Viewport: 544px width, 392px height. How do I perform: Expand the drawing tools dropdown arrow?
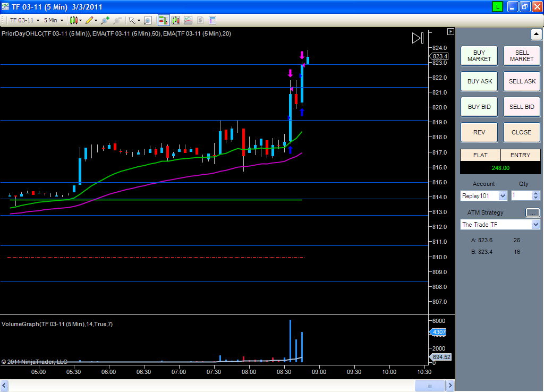pos(96,21)
